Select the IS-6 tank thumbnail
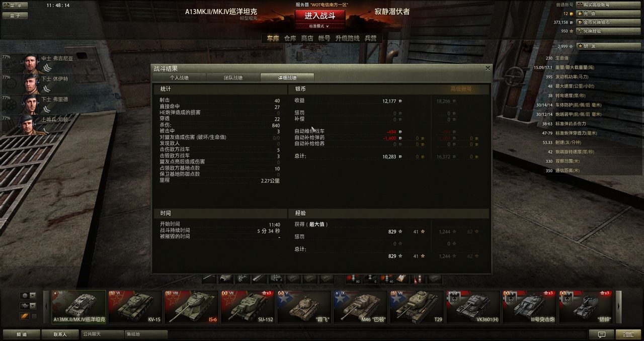This screenshot has width=644, height=341. [x=191, y=307]
